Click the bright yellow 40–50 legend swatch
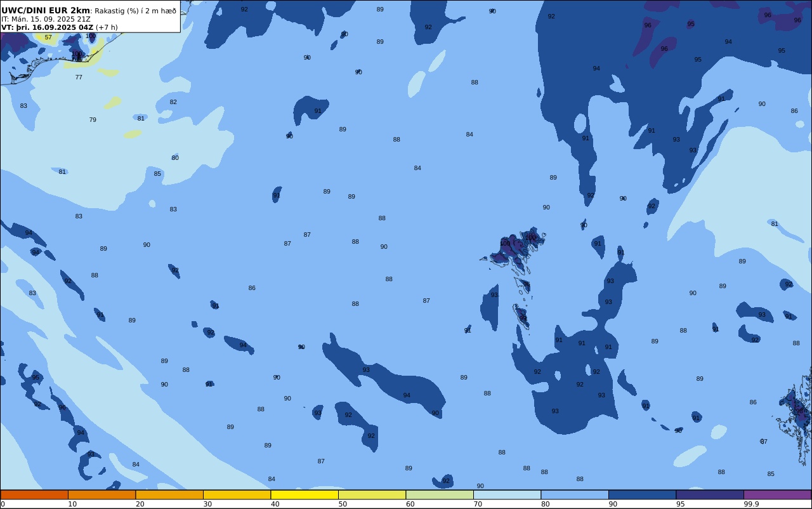The height and width of the screenshot is (509, 812). [304, 494]
